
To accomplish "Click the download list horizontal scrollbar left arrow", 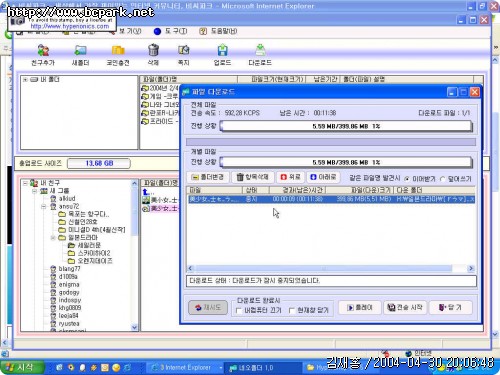I will pyautogui.click(x=191, y=268).
